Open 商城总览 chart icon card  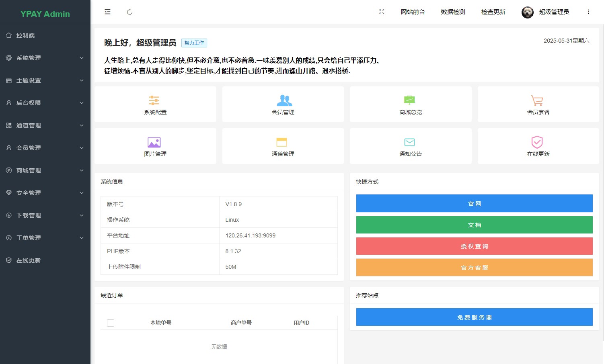coord(409,100)
